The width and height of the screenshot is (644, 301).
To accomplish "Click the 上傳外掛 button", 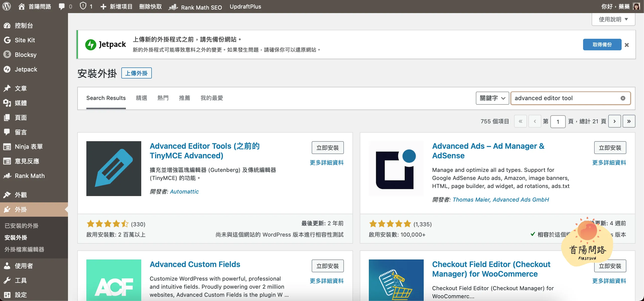I will (136, 73).
